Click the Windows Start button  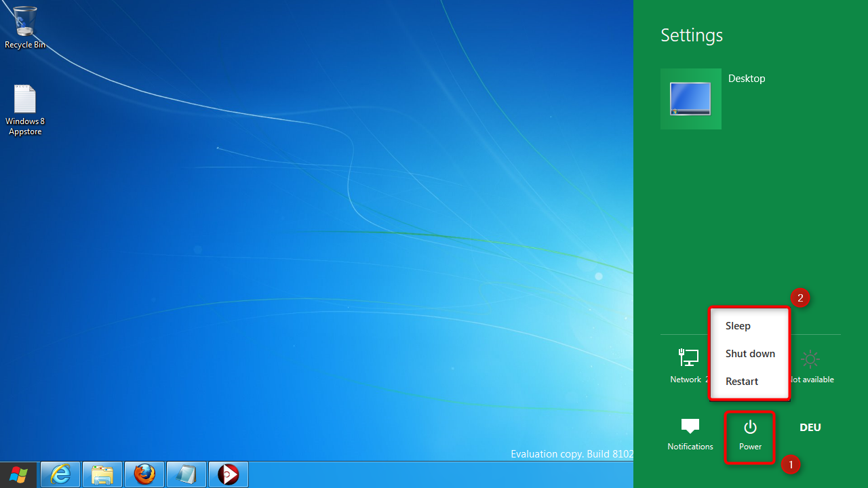pos(18,474)
